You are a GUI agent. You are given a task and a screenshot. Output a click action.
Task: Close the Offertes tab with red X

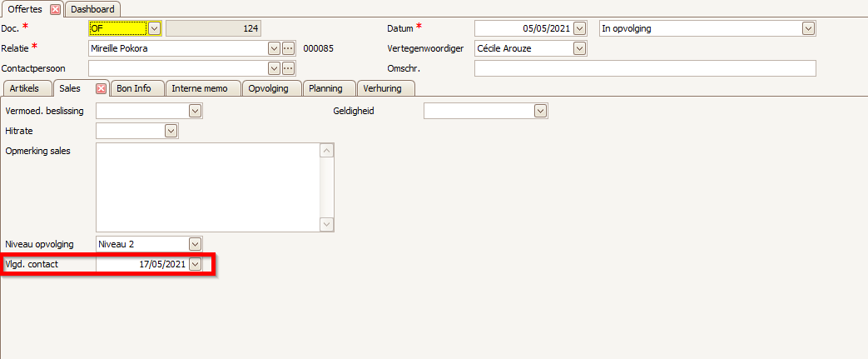coord(56,9)
